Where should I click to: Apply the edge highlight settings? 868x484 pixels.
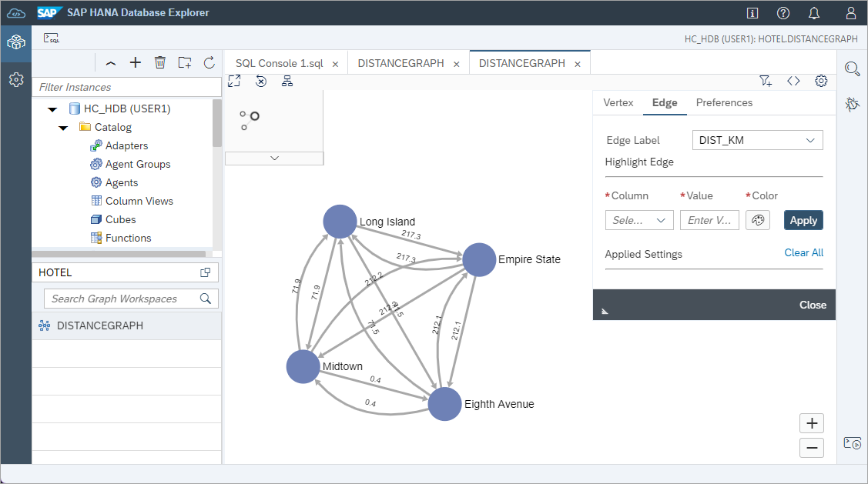click(803, 220)
